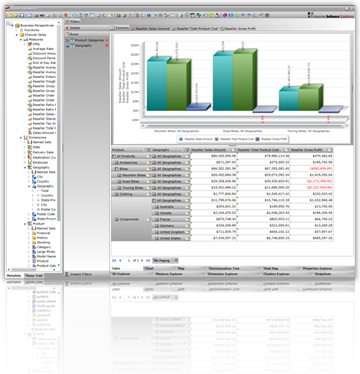This screenshot has width=360, height=374.
Task: Click the bar chart icon in top toolbar
Action: [x=119, y=15]
